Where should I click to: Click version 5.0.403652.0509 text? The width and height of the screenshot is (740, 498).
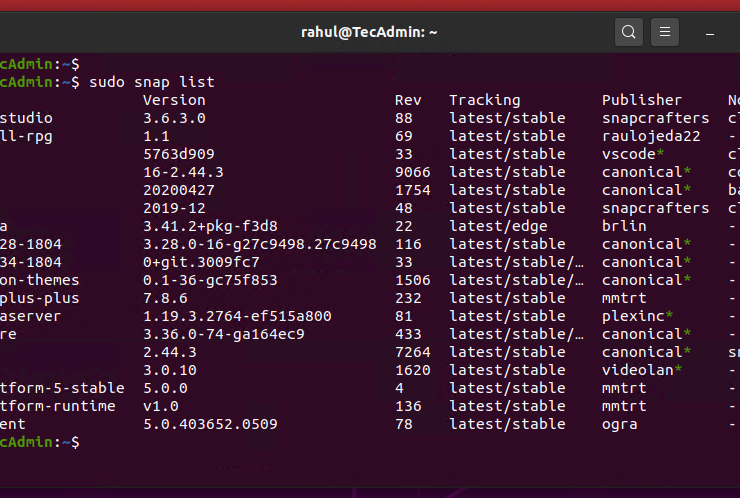coord(210,424)
